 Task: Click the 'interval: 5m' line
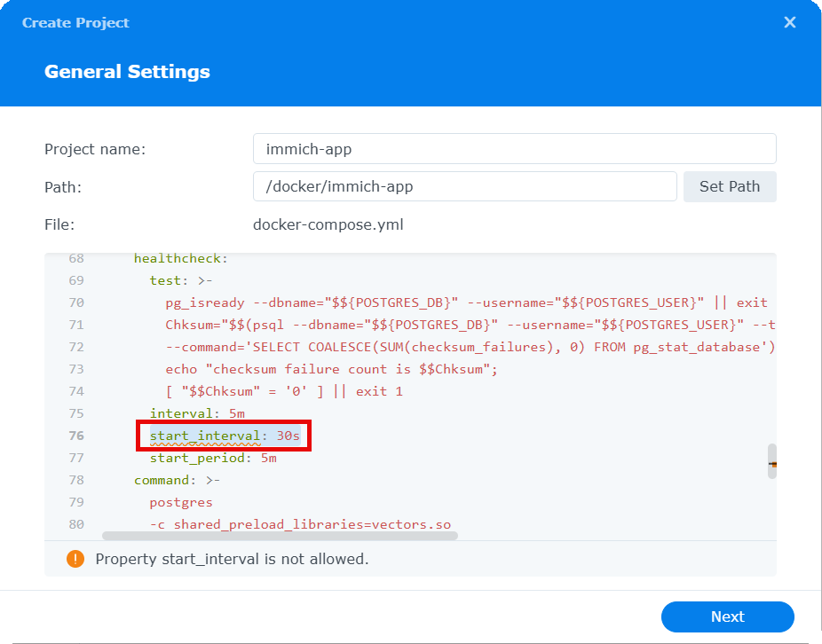click(x=197, y=413)
